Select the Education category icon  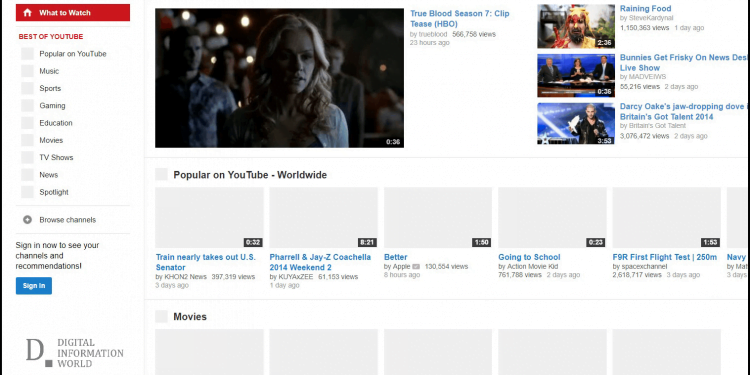tap(27, 123)
